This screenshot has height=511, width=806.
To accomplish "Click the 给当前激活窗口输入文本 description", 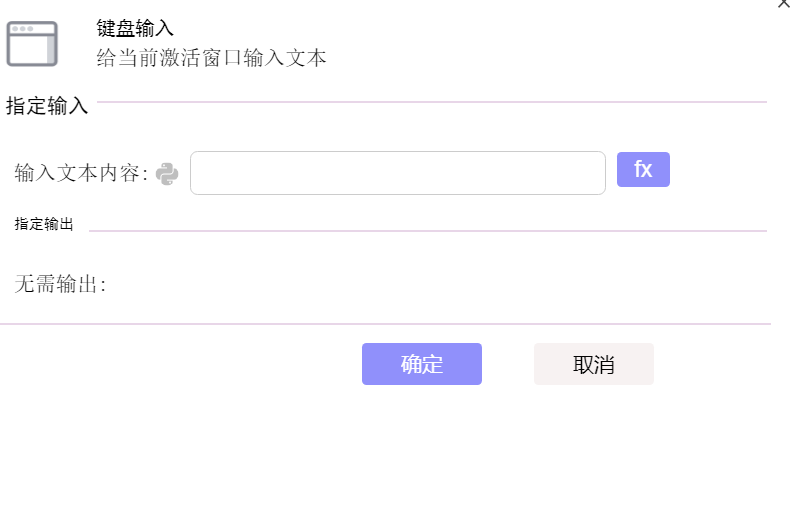I will tap(211, 58).
